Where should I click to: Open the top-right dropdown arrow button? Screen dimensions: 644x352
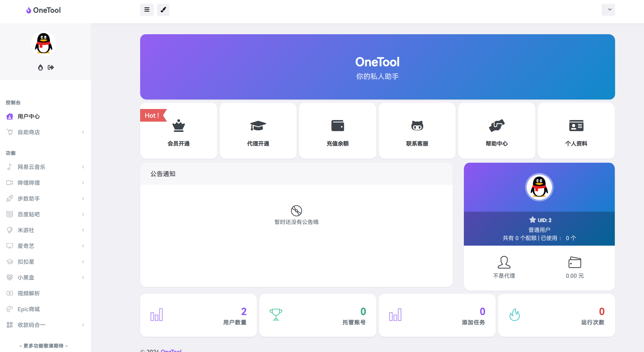tap(608, 10)
